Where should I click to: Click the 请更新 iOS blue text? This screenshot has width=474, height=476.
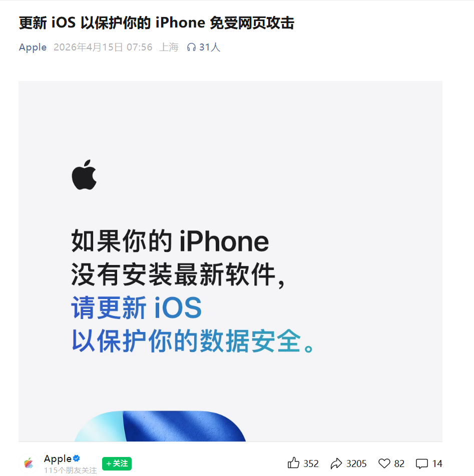[x=137, y=308]
